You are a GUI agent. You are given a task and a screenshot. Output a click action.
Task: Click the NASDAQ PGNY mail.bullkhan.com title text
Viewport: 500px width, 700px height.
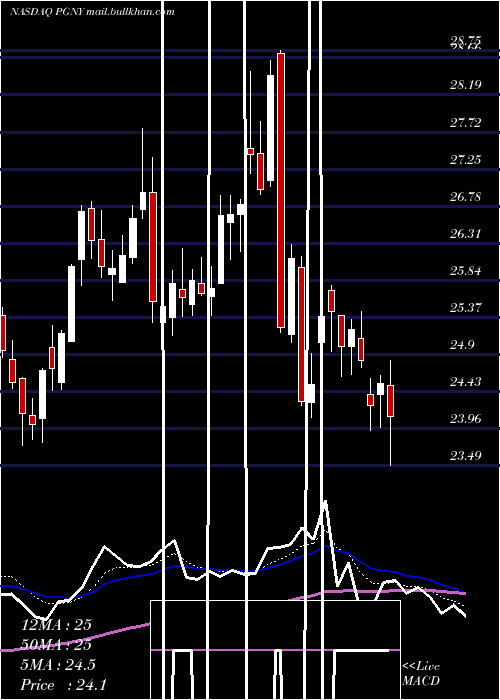[92, 12]
